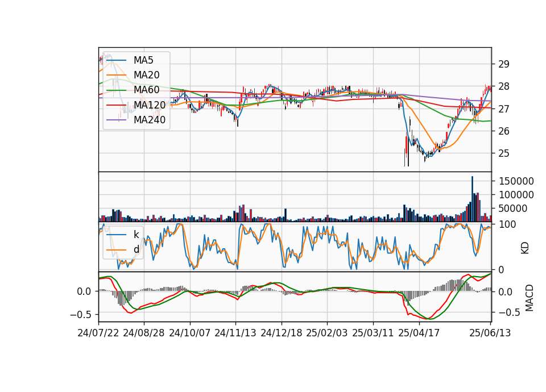Image resolution: width=546 pixels, height=392 pixels.
Task: Click the 24/08/28 date label
Action: click(x=144, y=333)
